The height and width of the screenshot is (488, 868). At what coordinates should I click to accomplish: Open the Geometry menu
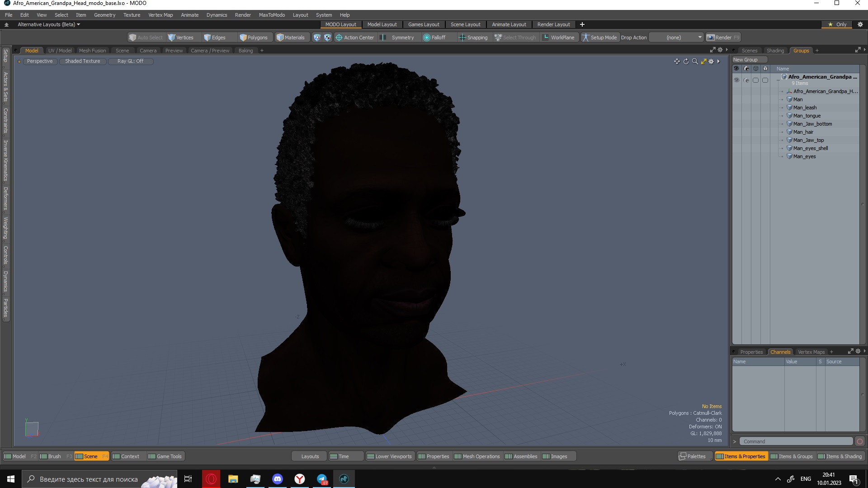tap(104, 15)
